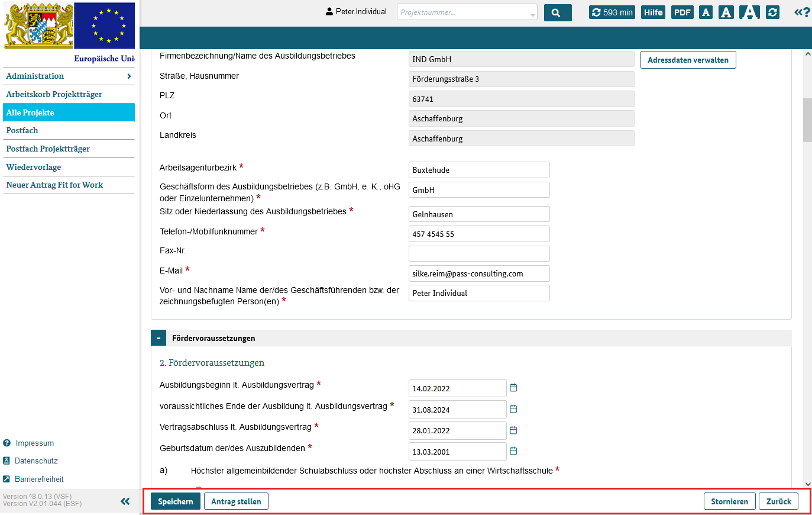Click the E-Mail input field
Image resolution: width=812 pixels, height=515 pixels.
[x=479, y=273]
